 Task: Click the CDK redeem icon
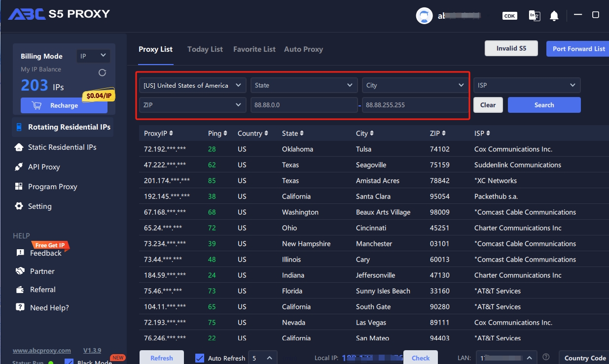509,16
